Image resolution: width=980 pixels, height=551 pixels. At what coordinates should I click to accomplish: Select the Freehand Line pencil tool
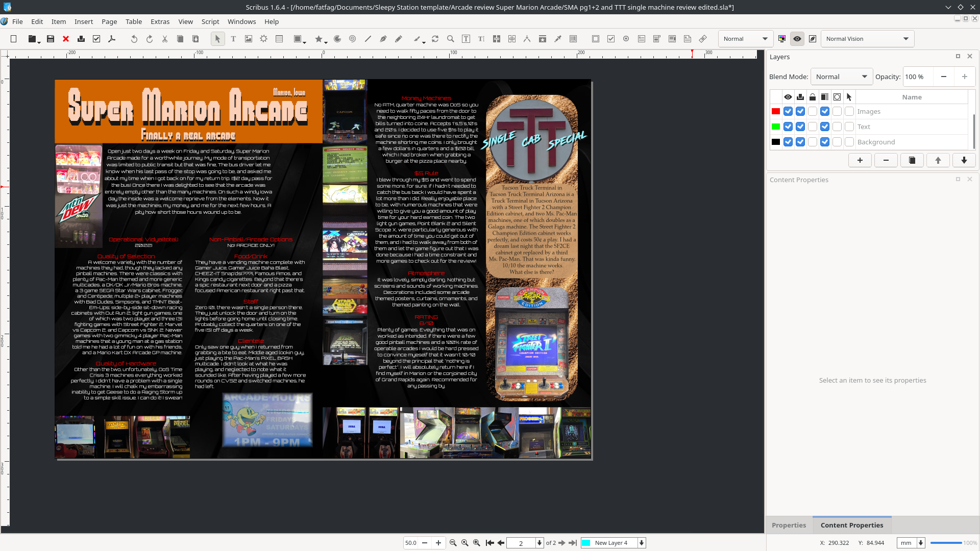click(x=399, y=39)
